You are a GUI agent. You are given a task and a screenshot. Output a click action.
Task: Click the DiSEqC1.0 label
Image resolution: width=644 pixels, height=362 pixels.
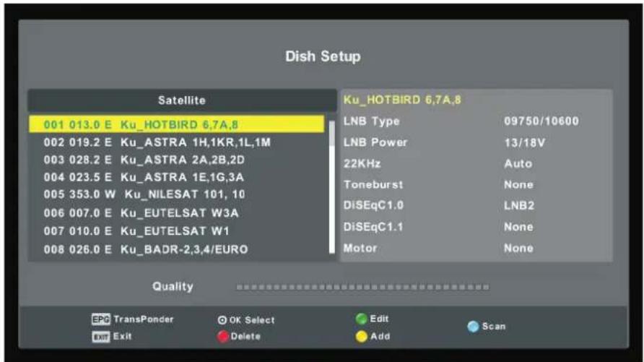click(373, 205)
